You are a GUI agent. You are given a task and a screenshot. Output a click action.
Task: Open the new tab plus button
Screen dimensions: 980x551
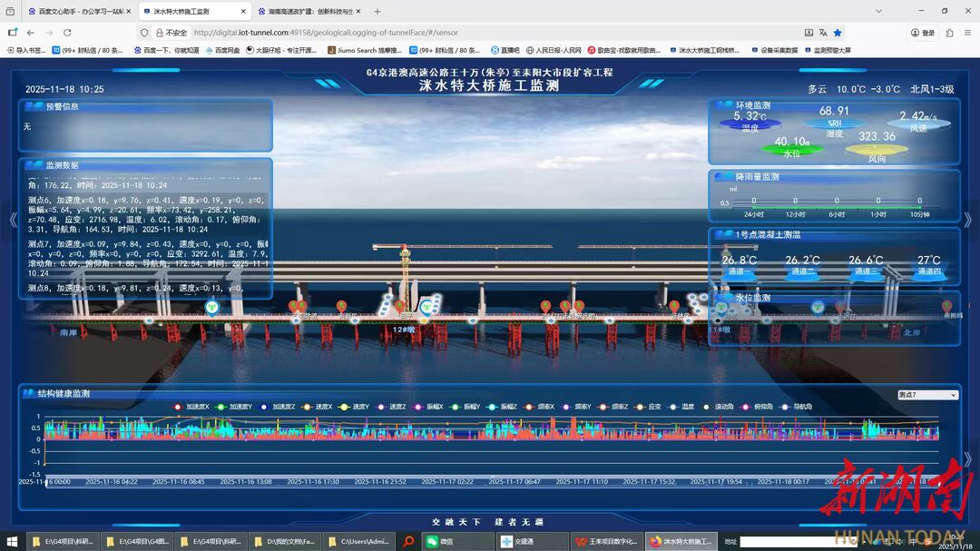click(377, 12)
